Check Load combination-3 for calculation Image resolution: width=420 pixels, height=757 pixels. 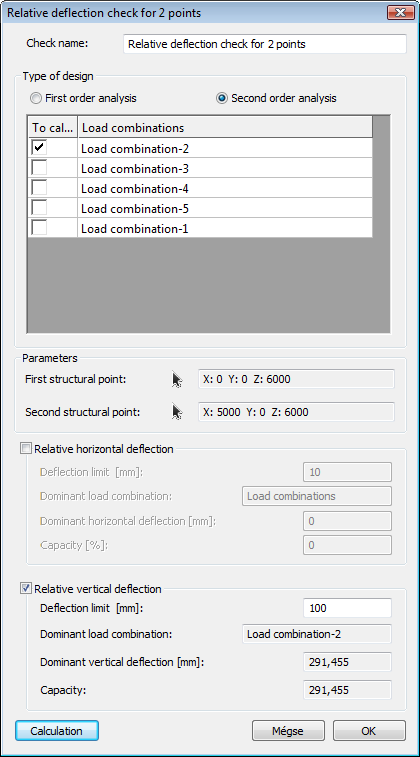pyautogui.click(x=39, y=168)
